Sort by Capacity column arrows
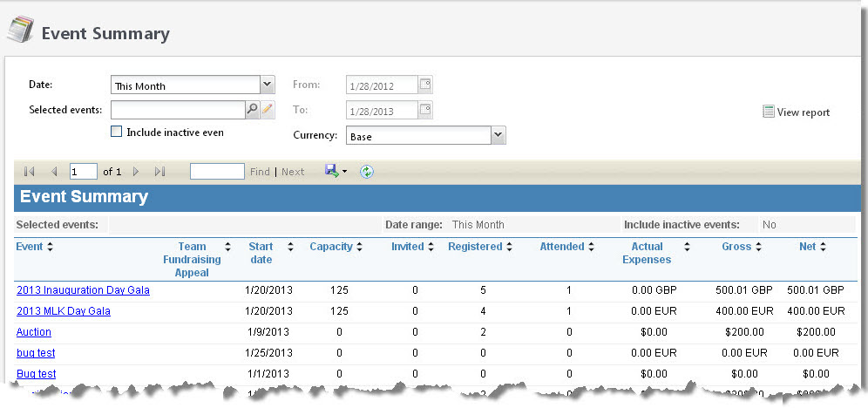This screenshot has width=868, height=408. click(x=359, y=247)
